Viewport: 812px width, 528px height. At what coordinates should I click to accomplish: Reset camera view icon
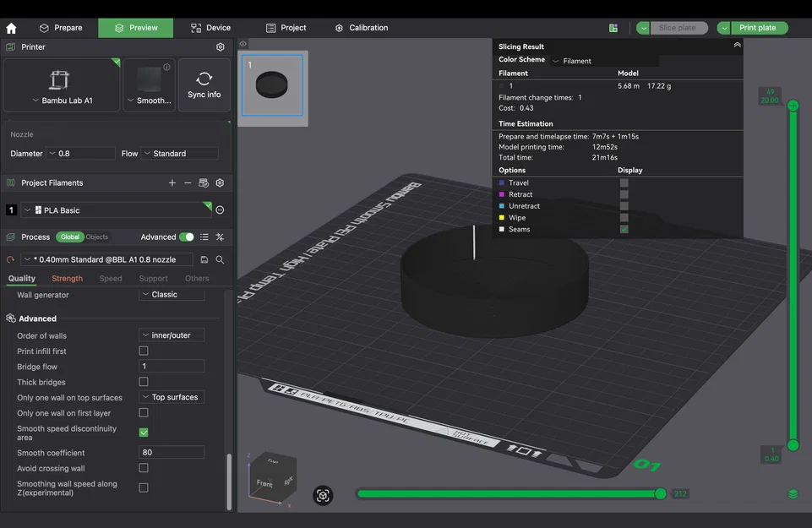(x=323, y=495)
